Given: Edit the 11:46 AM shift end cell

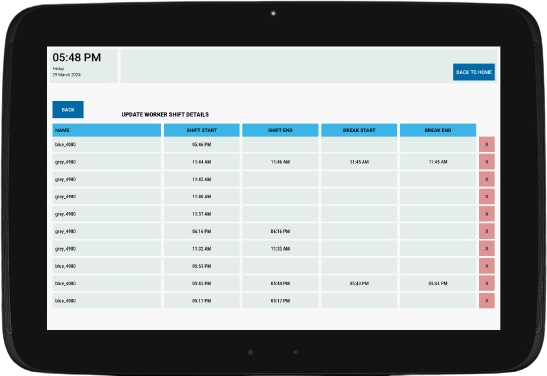Looking at the screenshot, I should [x=280, y=162].
